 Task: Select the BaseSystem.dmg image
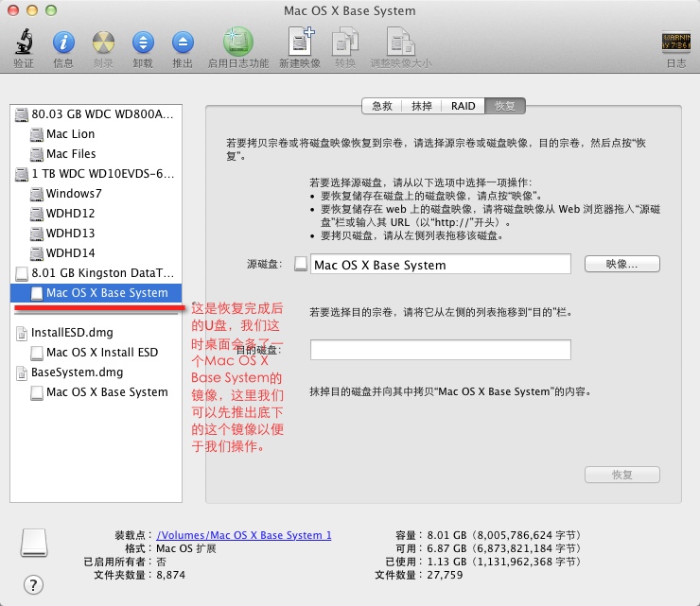[96, 372]
